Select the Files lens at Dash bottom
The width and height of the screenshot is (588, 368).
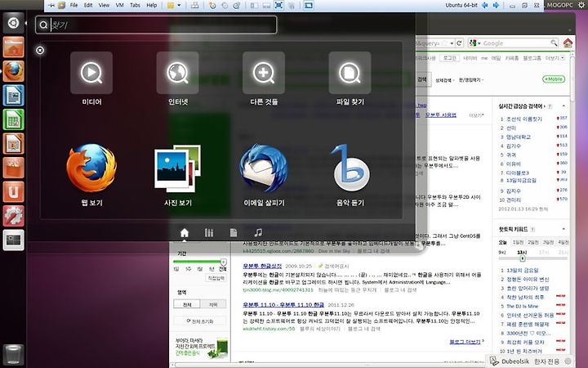(x=234, y=233)
